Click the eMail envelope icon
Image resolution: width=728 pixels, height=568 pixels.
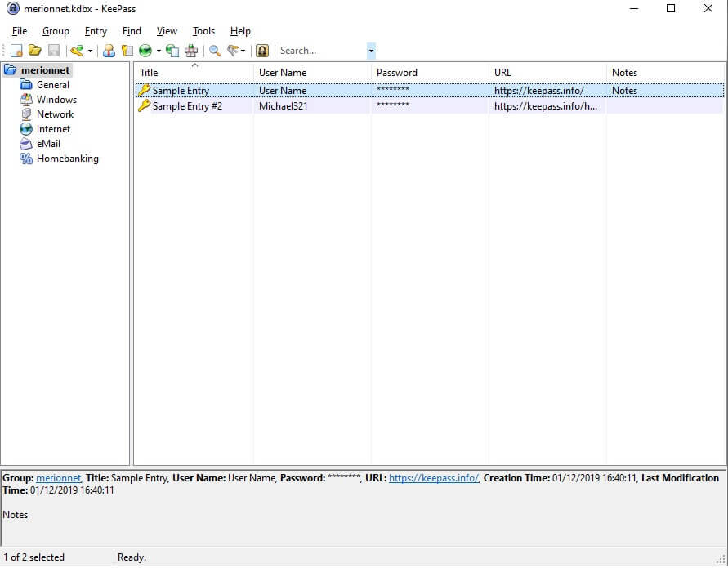(x=26, y=144)
